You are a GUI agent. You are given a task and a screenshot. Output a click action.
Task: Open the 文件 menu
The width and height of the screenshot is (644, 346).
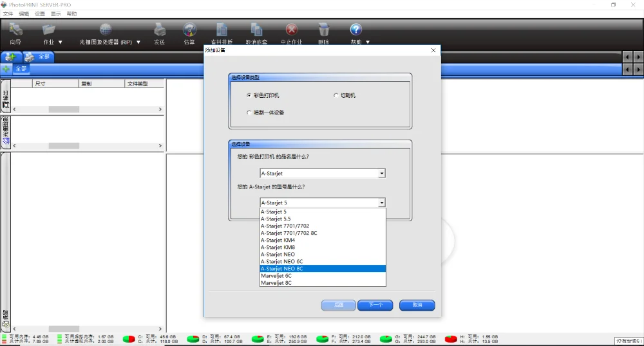8,14
